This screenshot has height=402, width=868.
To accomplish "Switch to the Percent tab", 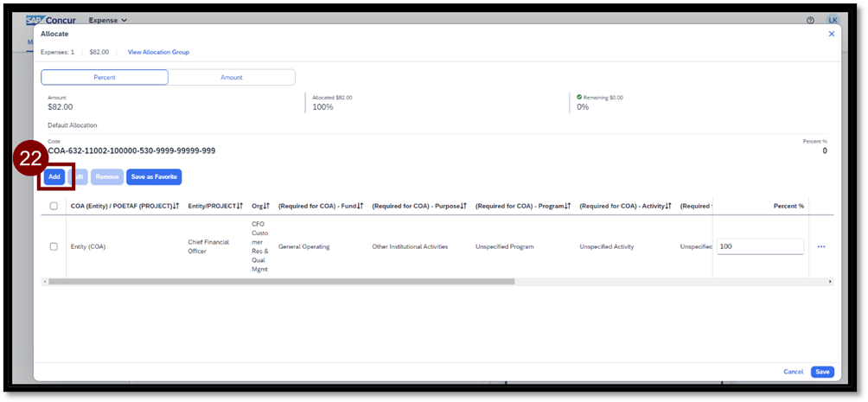I will tap(105, 78).
